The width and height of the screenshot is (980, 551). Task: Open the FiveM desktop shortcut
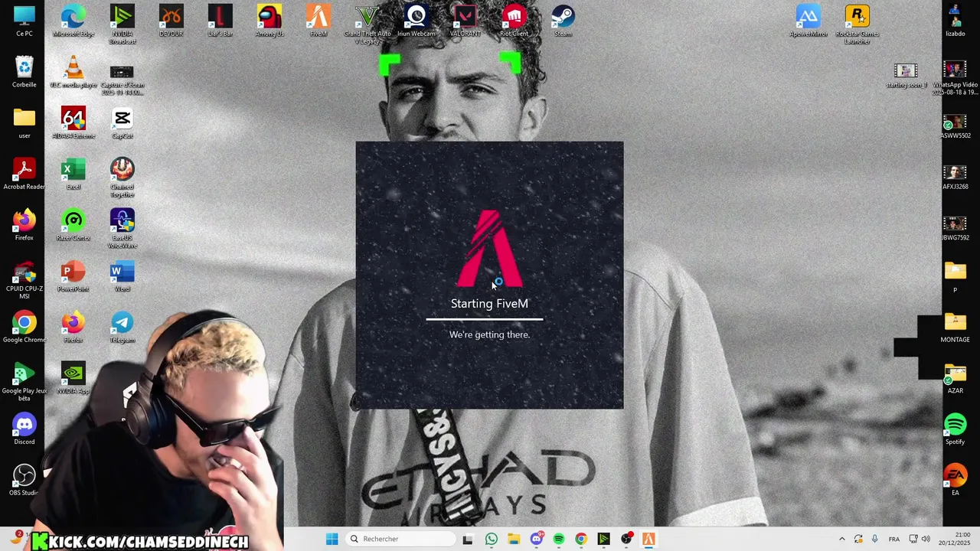[x=318, y=21]
